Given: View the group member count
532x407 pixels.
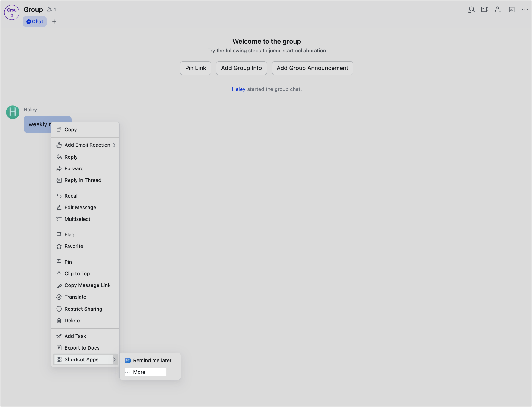Looking at the screenshot, I should (51, 10).
